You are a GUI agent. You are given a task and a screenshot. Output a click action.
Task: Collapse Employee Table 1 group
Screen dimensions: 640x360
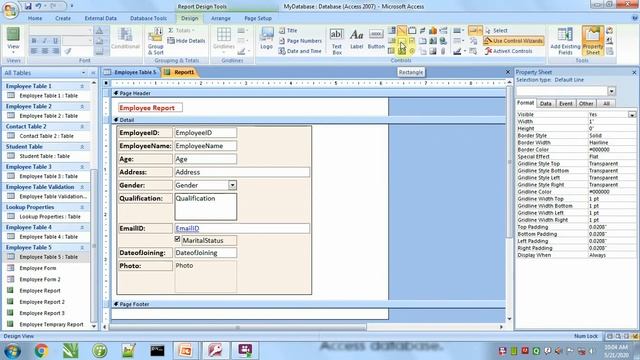(82, 86)
